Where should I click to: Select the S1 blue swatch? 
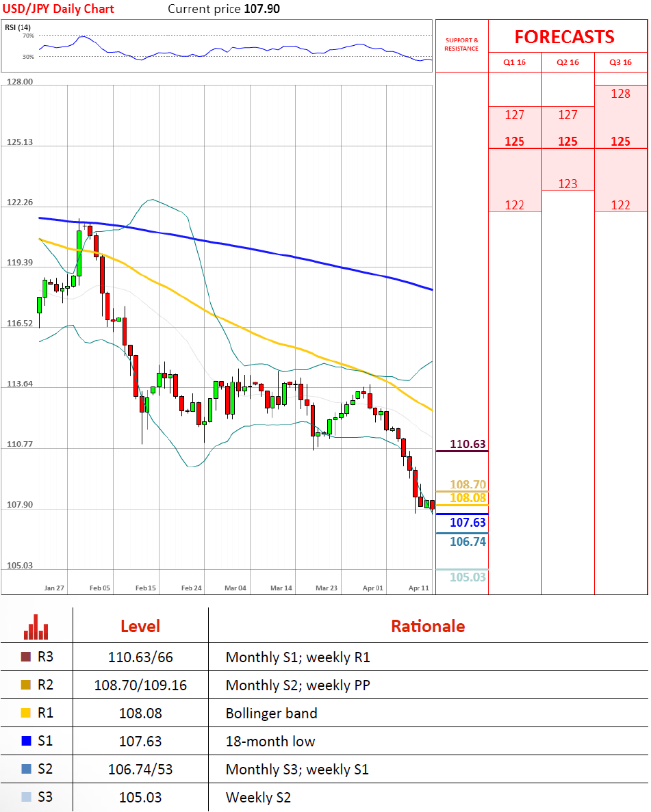click(26, 741)
